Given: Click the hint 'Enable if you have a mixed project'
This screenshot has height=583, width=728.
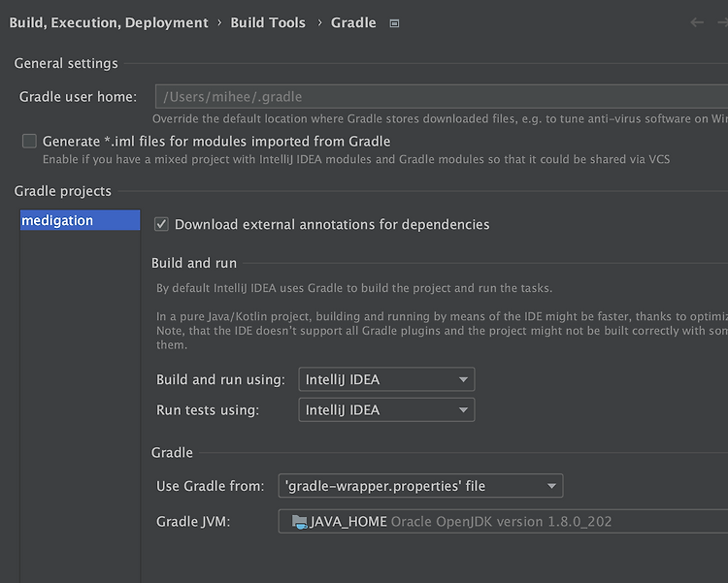Looking at the screenshot, I should point(356,160).
